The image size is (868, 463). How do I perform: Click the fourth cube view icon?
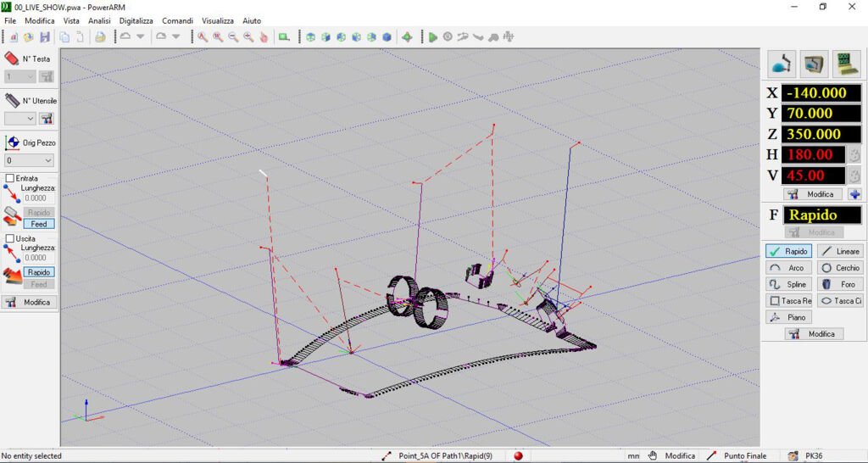click(x=357, y=37)
